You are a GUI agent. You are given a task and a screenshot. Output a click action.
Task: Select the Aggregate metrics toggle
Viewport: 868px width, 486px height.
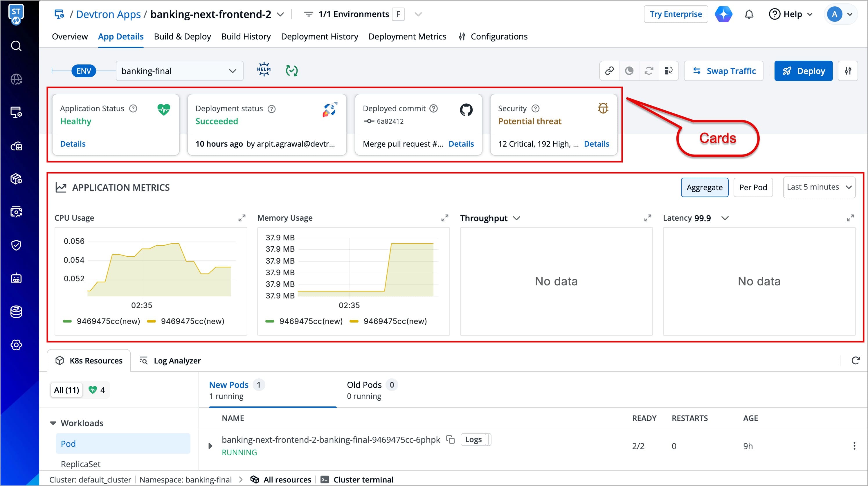click(704, 187)
